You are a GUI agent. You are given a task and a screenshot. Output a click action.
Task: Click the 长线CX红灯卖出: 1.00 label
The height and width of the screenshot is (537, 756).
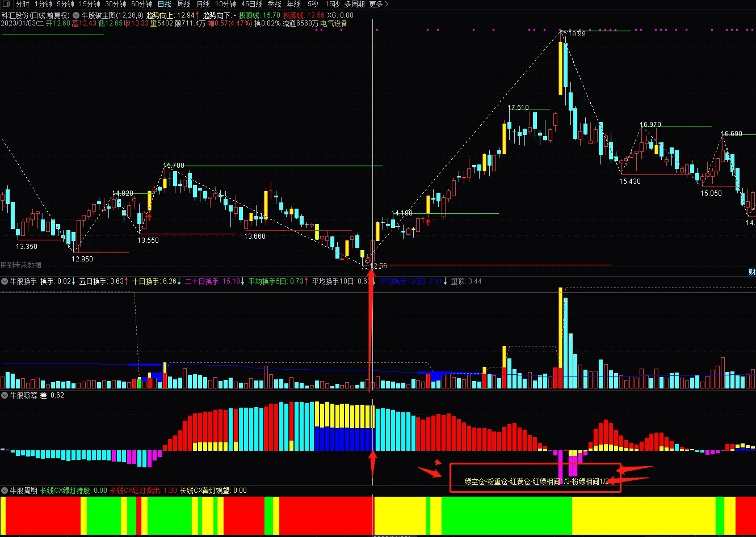point(144,491)
